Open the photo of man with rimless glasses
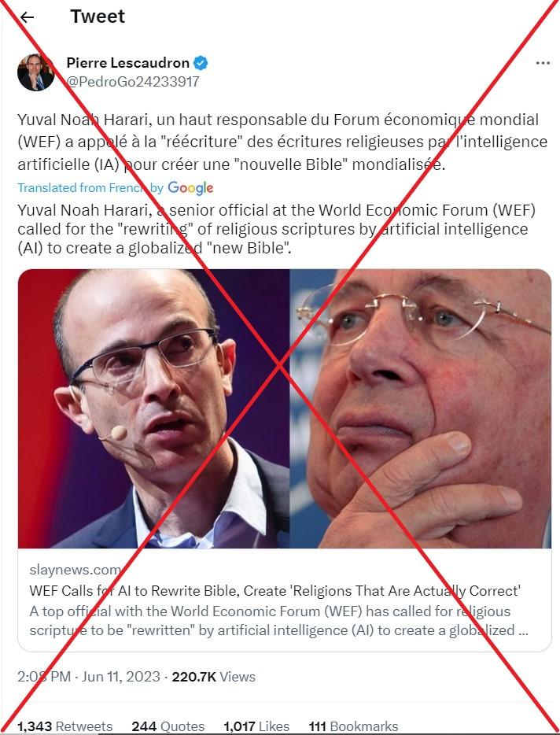The image size is (560, 735). [420, 408]
